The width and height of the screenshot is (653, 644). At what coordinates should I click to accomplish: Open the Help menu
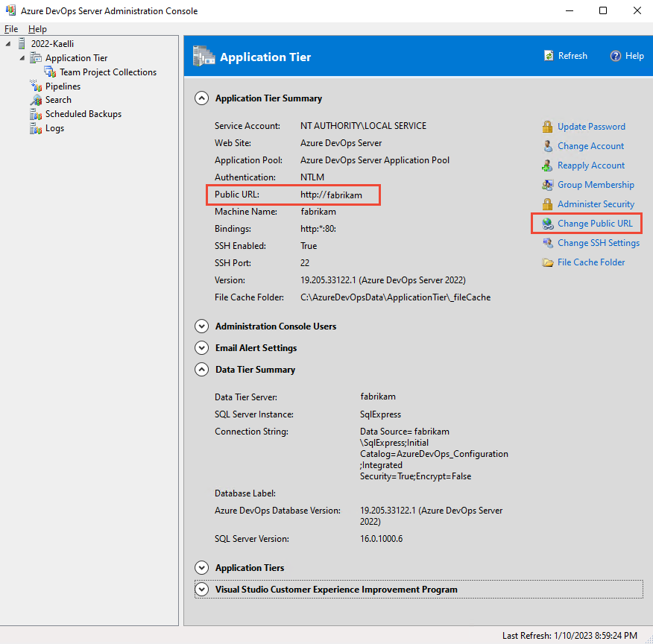point(37,28)
